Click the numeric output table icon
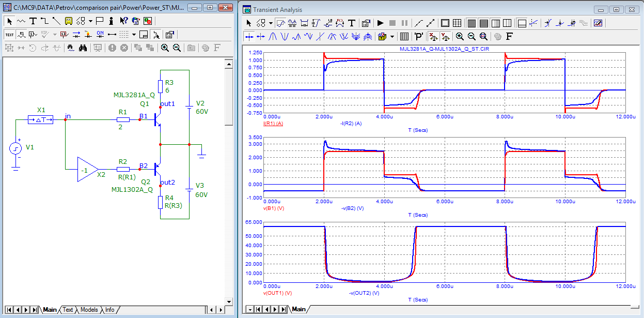 [404, 37]
